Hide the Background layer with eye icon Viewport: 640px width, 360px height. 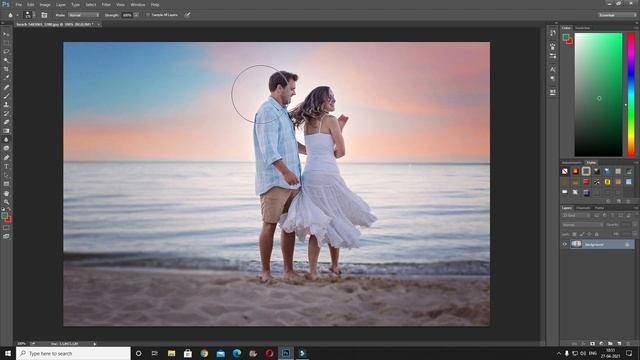(x=565, y=244)
